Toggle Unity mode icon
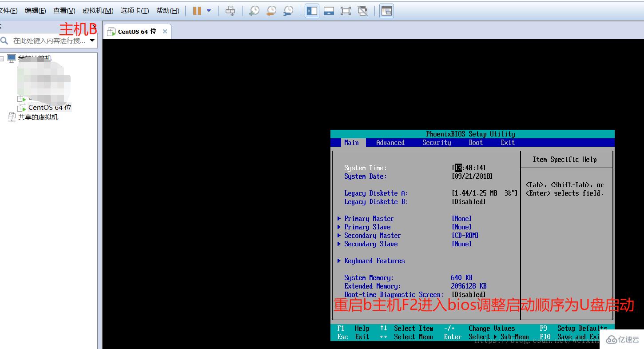The image size is (644, 349). coord(362,11)
